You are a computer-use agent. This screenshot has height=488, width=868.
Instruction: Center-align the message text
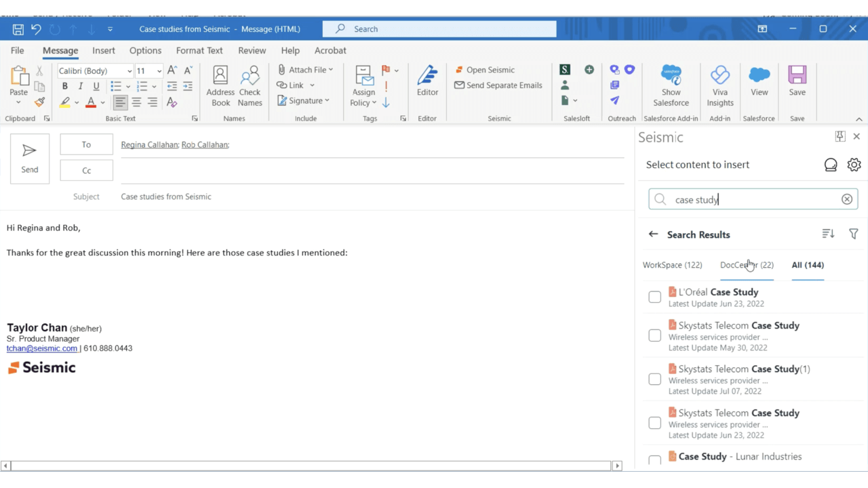click(x=136, y=102)
